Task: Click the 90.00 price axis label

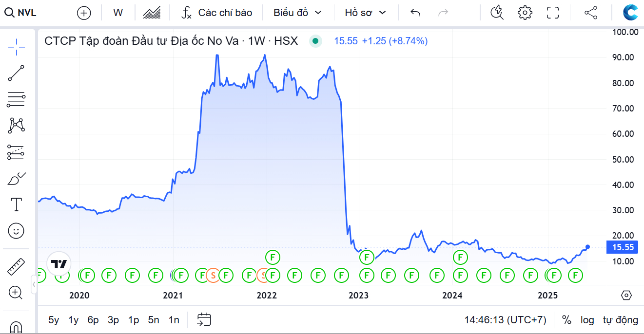Action: pyautogui.click(x=623, y=57)
